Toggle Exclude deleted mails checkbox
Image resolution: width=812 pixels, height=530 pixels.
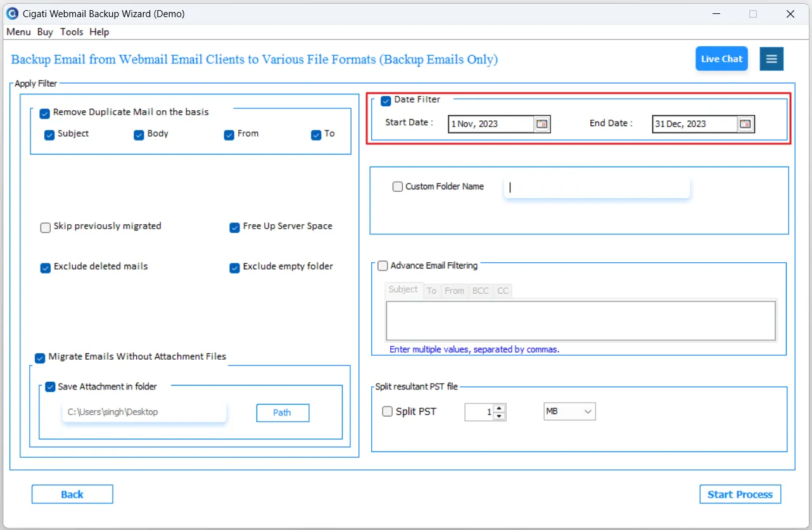coord(46,268)
